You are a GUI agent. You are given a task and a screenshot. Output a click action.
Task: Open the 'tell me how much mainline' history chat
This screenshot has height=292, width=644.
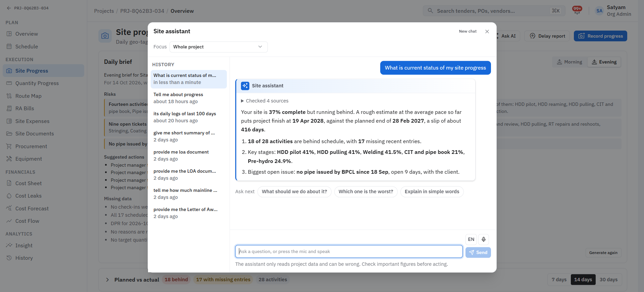189,194
